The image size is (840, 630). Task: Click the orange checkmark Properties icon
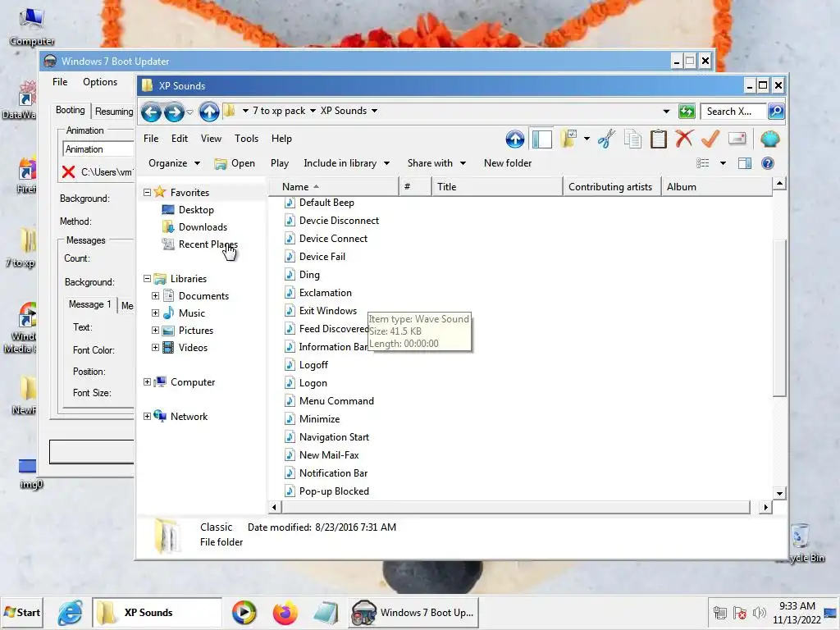pyautogui.click(x=710, y=139)
